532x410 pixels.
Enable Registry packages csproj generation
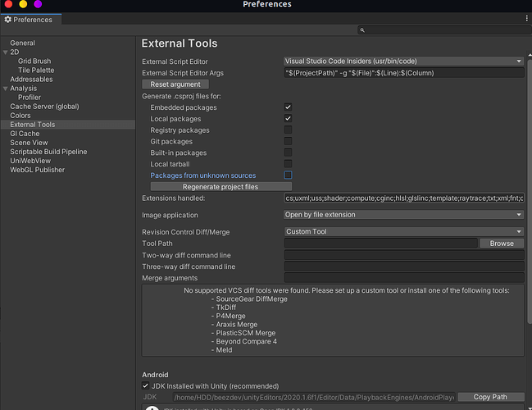click(288, 130)
